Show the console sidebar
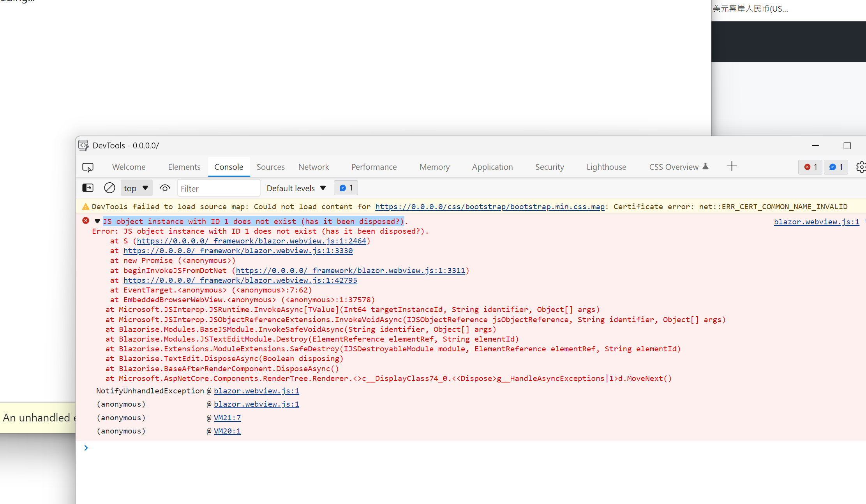Viewport: 866px width, 504px height. tap(88, 188)
